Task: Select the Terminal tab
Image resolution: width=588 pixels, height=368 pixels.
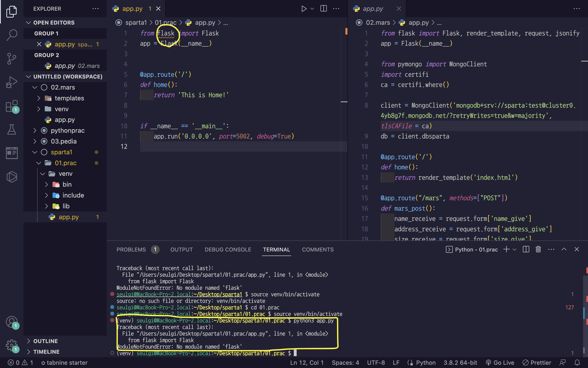Action: coord(276,249)
